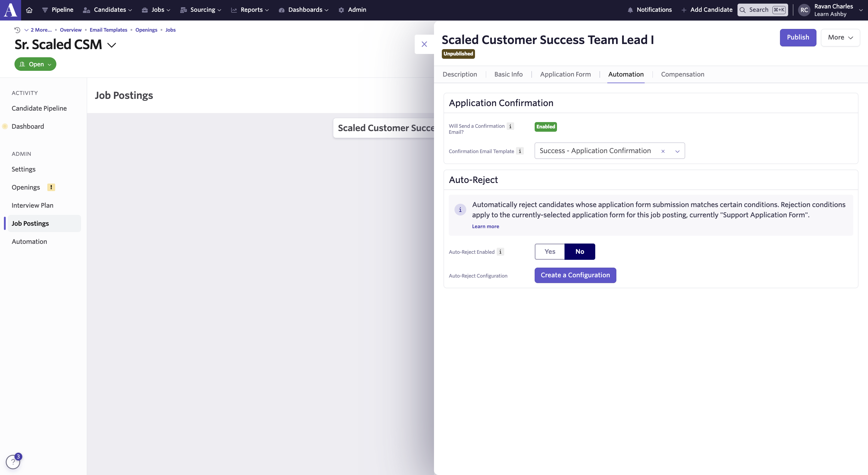The width and height of the screenshot is (868, 475).
Task: Open Settings in the admin sidebar
Action: [x=23, y=169]
